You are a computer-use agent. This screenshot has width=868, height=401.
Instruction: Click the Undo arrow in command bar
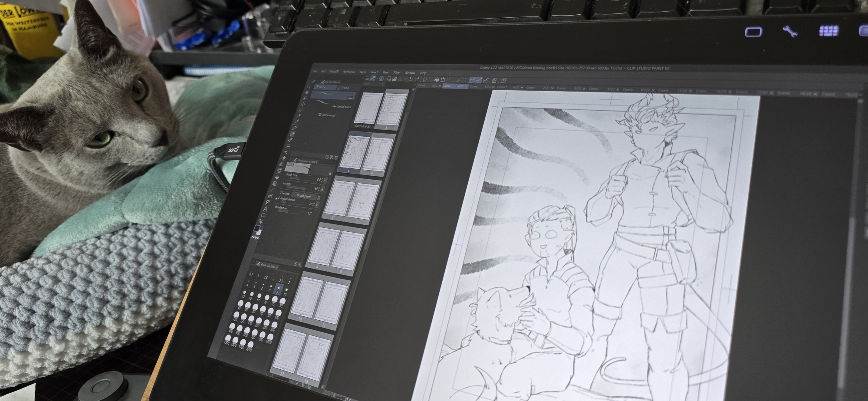(411, 79)
